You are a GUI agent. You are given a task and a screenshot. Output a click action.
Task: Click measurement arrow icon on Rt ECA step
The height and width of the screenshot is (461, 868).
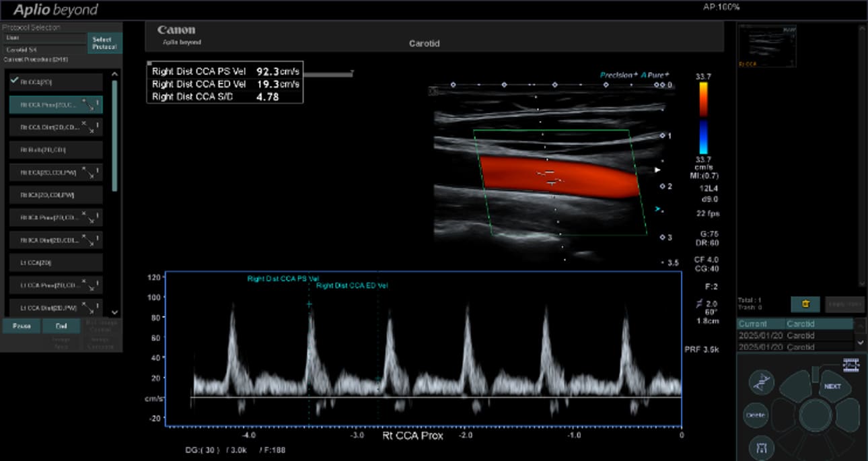click(89, 172)
